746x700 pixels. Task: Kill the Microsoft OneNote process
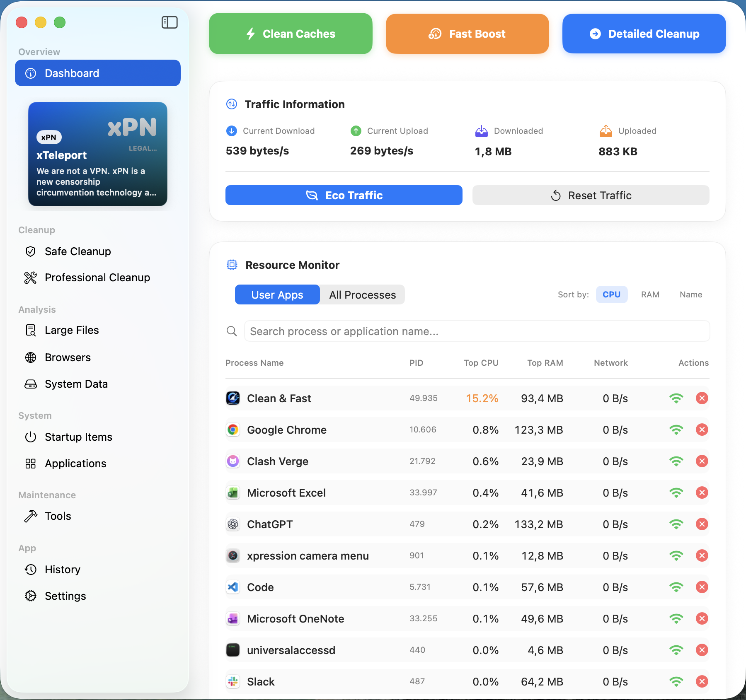(x=702, y=618)
